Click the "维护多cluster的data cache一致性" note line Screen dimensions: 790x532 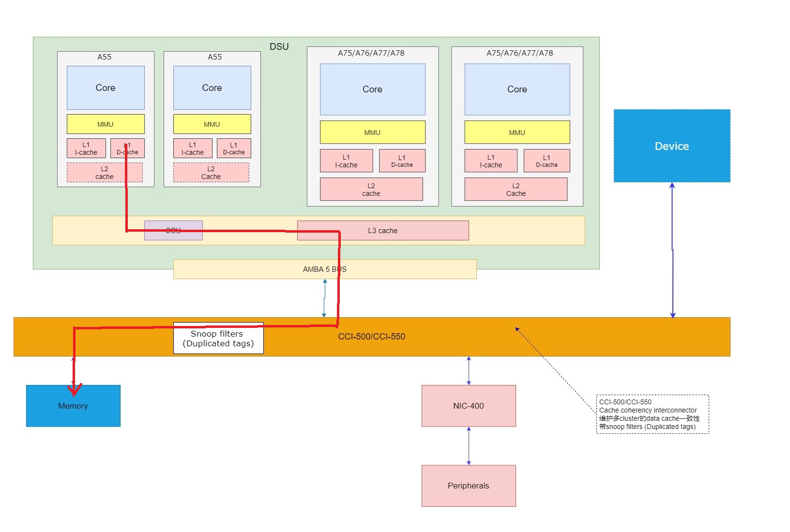[650, 418]
